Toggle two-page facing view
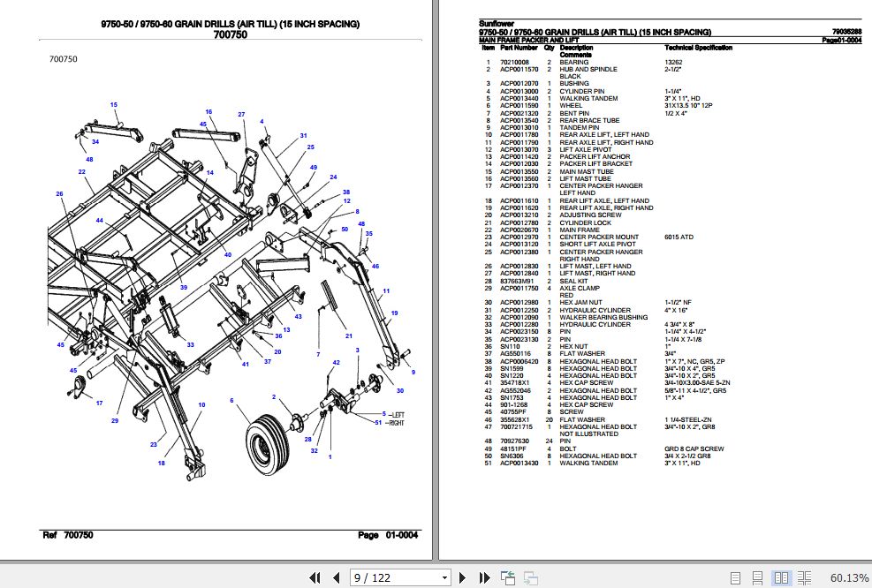The height and width of the screenshot is (588, 872). pos(781,578)
